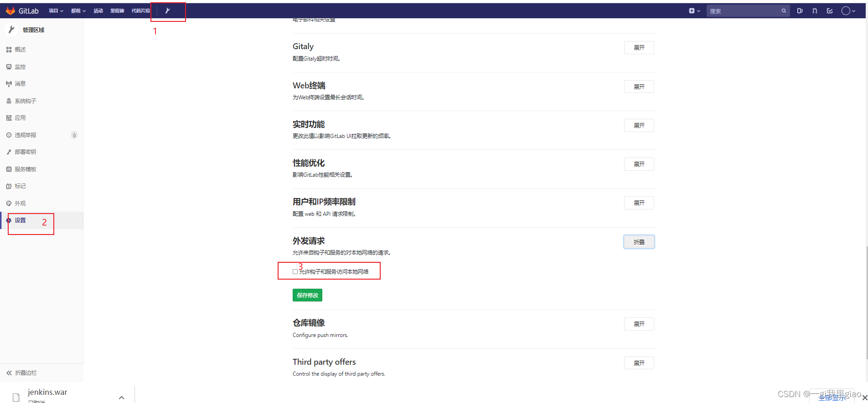Click the 概述 overview grid icon
Image resolution: width=868 pixels, height=403 pixels.
pos(9,50)
